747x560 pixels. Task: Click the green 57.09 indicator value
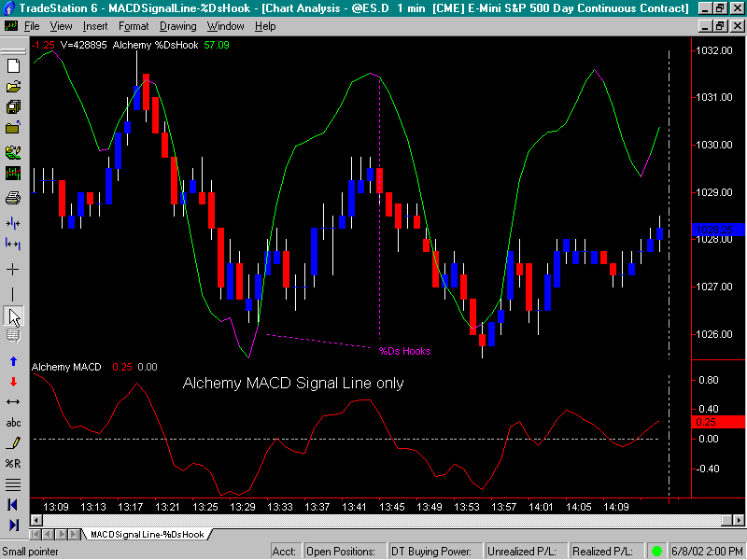tap(217, 45)
